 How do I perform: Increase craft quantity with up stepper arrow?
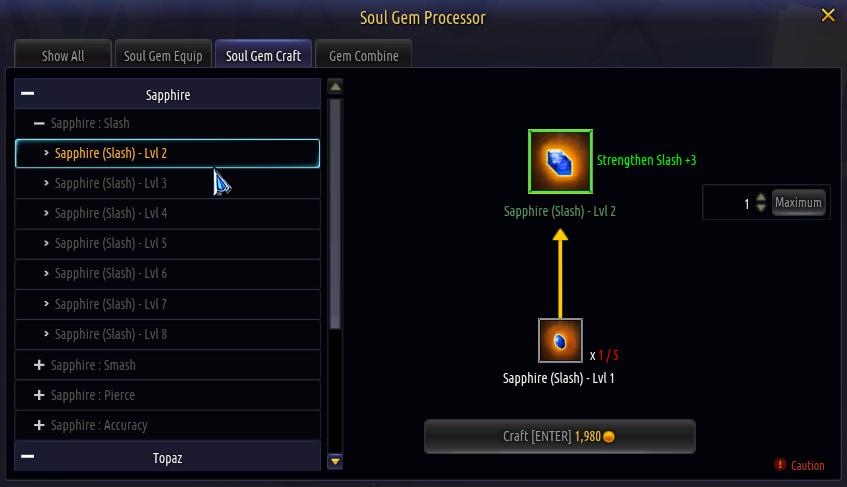pos(761,197)
